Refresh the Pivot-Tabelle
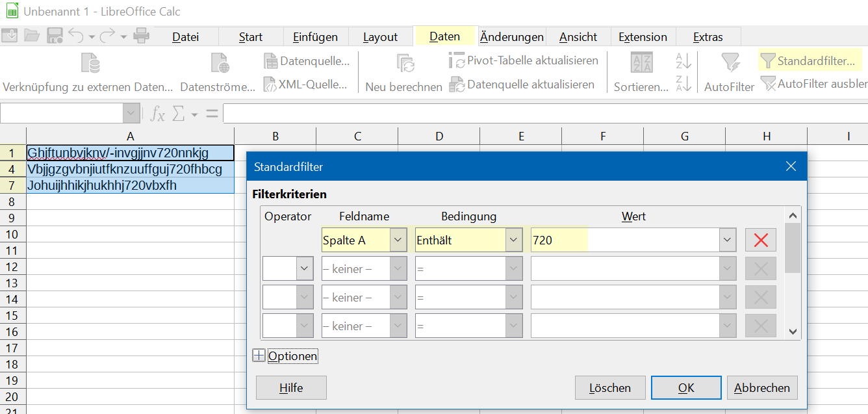 tap(523, 60)
